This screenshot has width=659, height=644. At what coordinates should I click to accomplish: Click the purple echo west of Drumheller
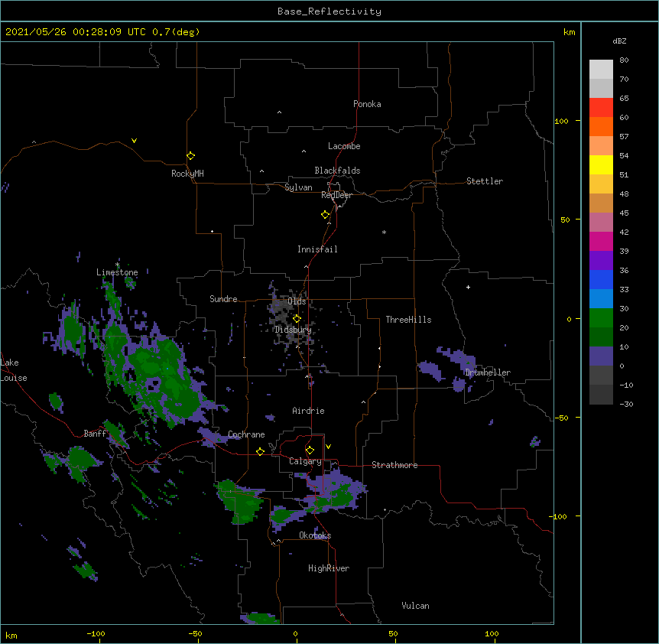430,370
